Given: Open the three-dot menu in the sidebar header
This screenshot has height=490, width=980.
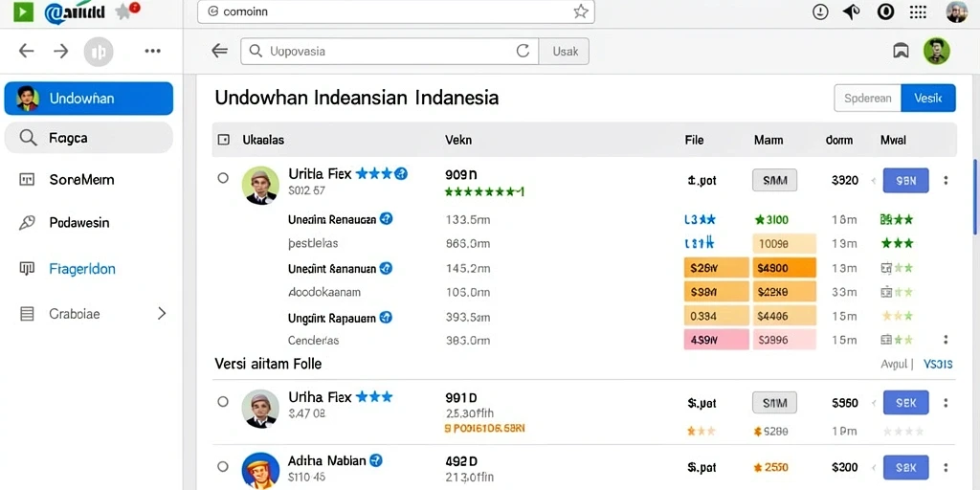Looking at the screenshot, I should [x=152, y=52].
